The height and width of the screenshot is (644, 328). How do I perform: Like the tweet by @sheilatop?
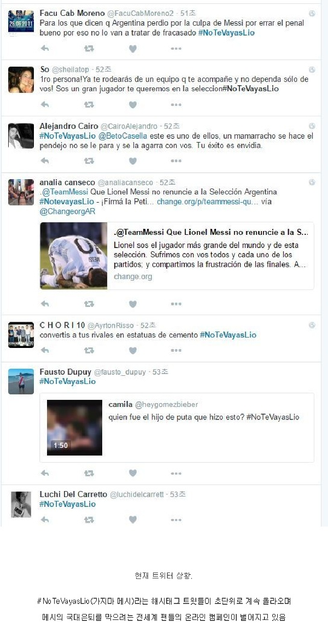pyautogui.click(x=133, y=105)
